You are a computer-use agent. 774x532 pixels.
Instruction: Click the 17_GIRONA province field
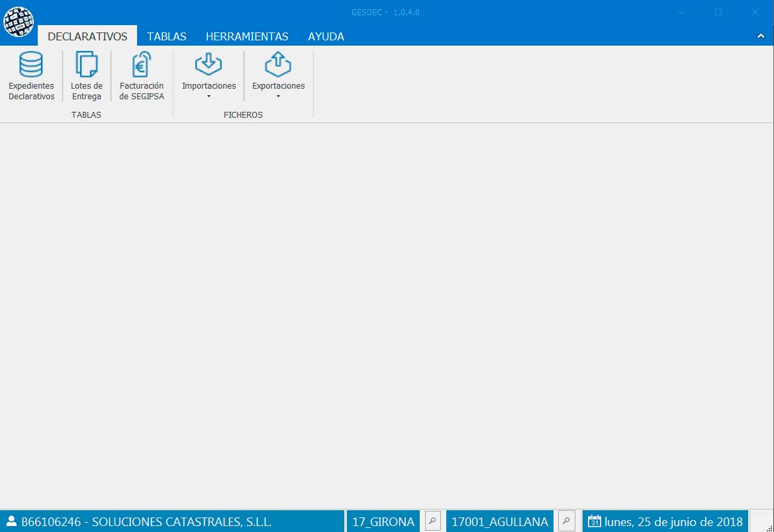pyautogui.click(x=383, y=521)
